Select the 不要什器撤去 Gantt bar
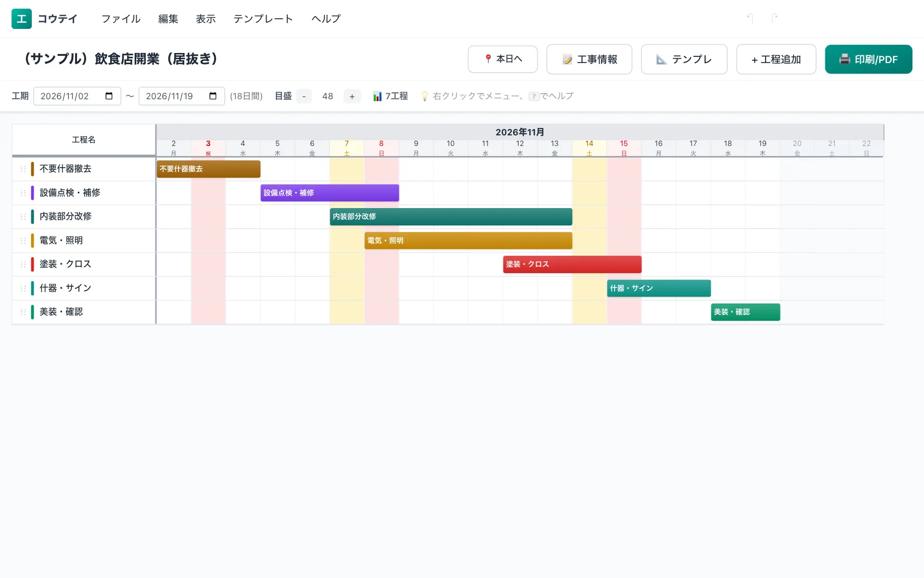 (x=208, y=169)
